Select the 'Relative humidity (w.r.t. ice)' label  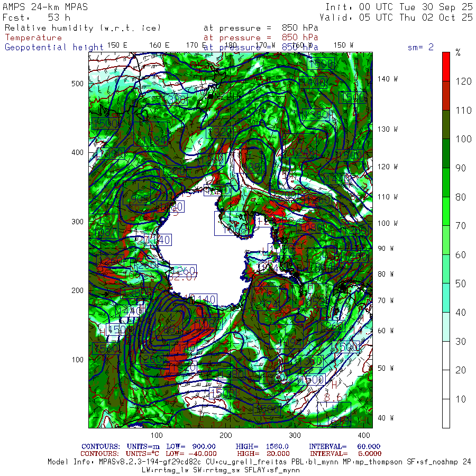click(83, 28)
